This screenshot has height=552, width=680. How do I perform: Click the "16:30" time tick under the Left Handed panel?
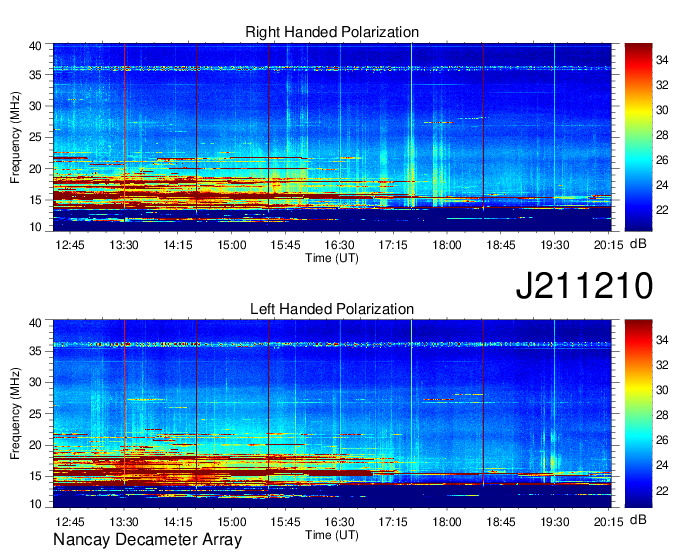[339, 522]
